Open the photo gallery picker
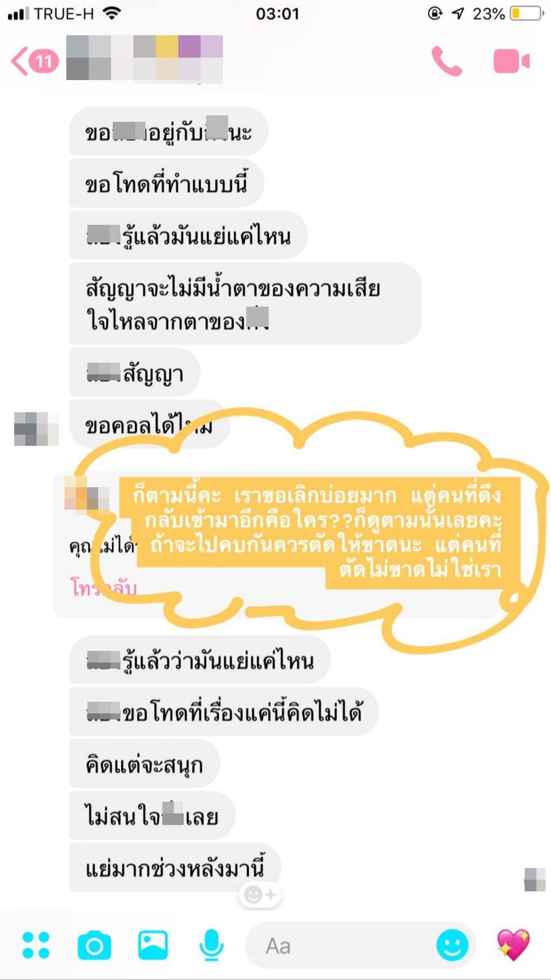The image size is (551, 980). [153, 945]
